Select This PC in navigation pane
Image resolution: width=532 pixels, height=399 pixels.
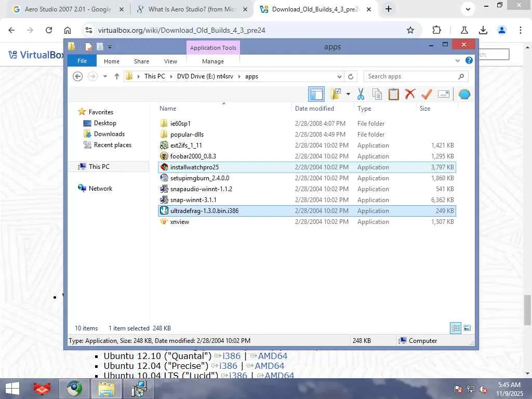point(109,167)
